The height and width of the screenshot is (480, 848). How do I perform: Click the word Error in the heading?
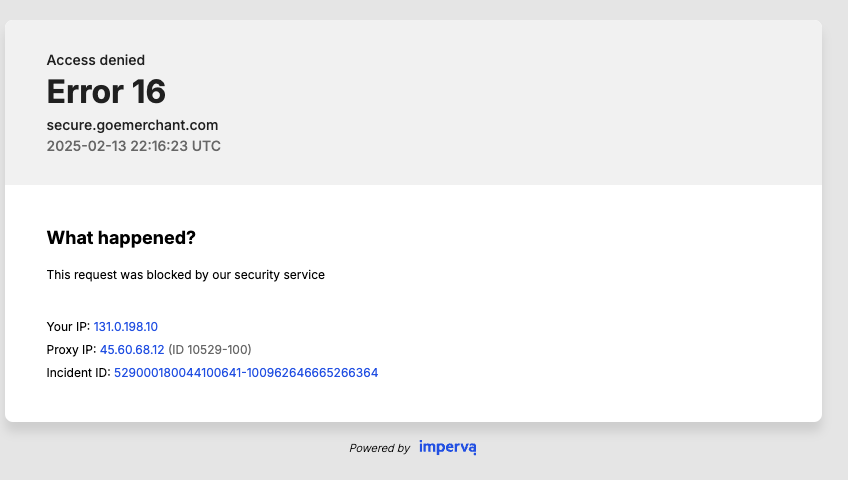[85, 91]
